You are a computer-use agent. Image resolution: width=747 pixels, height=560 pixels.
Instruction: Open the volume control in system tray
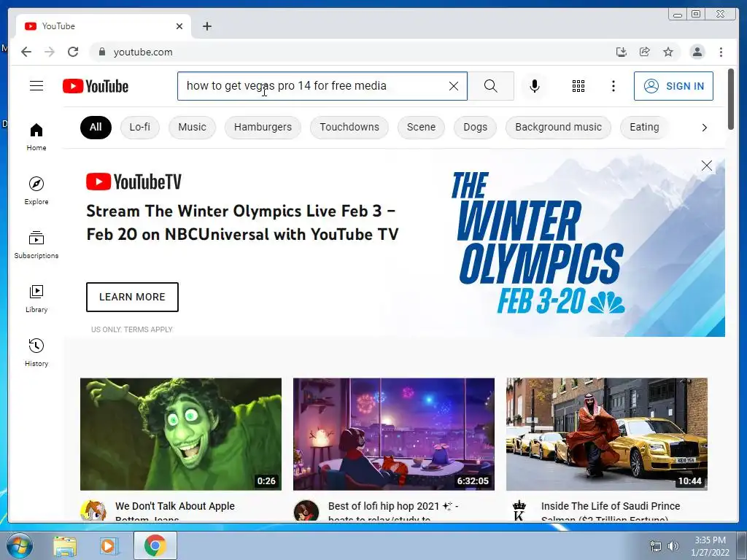pyautogui.click(x=673, y=546)
